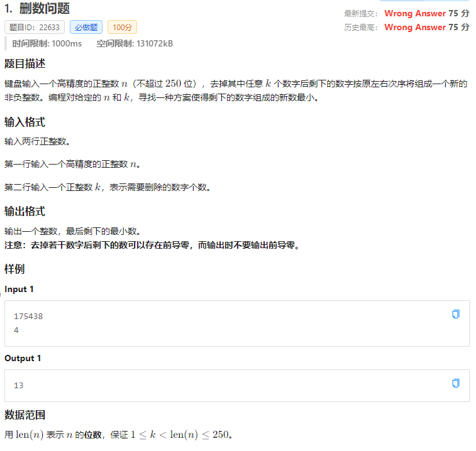This screenshot has height=451, width=476.
Task: Select the 输出格式 section heading
Action: [x=25, y=211]
